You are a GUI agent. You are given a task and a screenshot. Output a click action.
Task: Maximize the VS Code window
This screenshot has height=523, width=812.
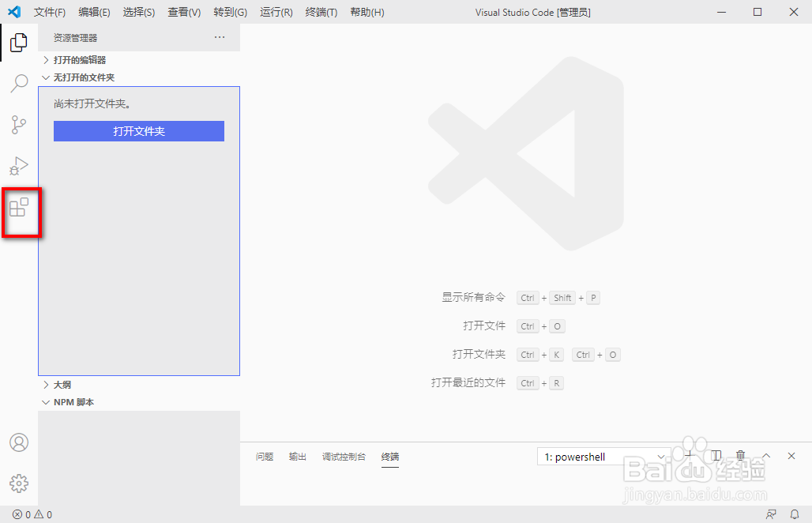pos(757,12)
